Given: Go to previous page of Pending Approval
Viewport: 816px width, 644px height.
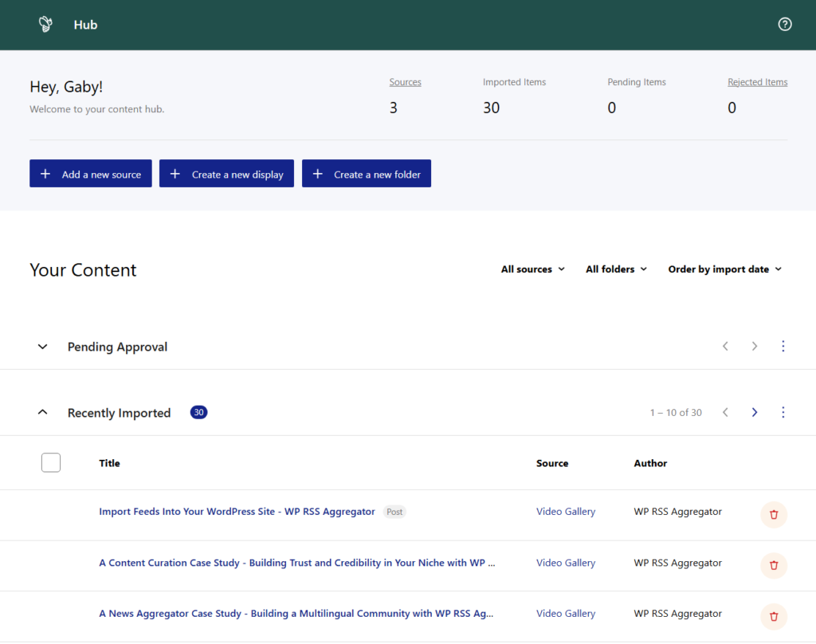Looking at the screenshot, I should click(725, 346).
